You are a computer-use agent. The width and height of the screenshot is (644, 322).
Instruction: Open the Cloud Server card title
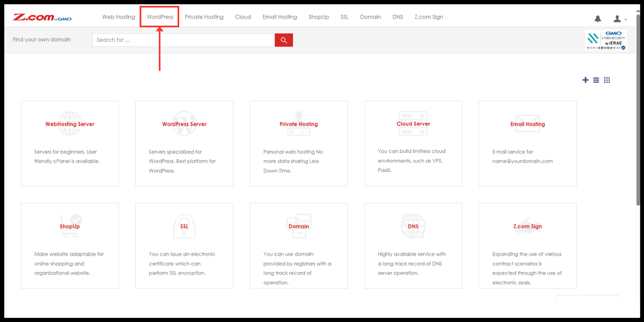point(413,124)
